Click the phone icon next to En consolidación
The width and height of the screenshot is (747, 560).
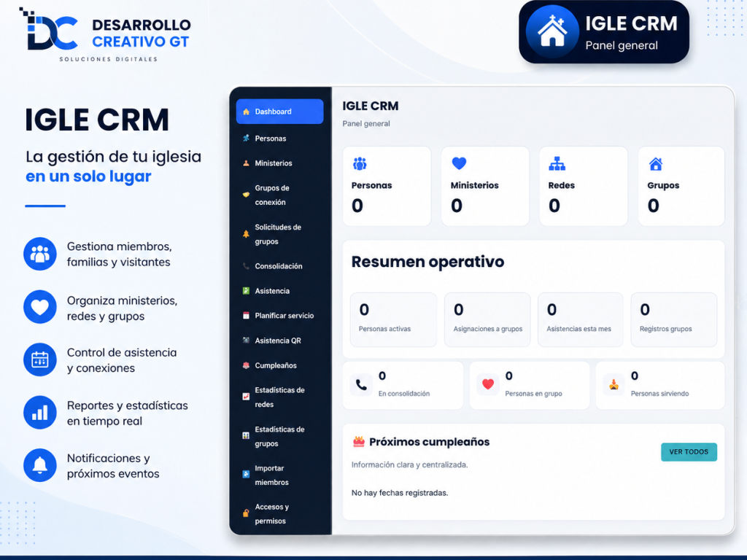point(361,385)
